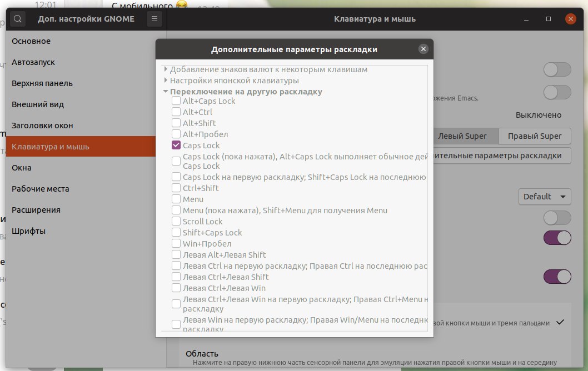This screenshot has width=588, height=371.
Task: Enable Caps Lock (пока нажата) option
Action: tap(176, 161)
